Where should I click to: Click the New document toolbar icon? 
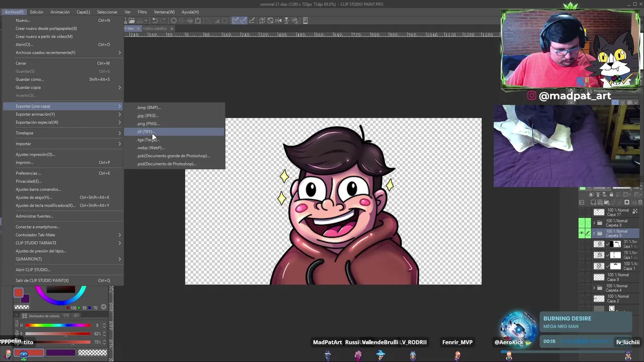click(x=125, y=21)
